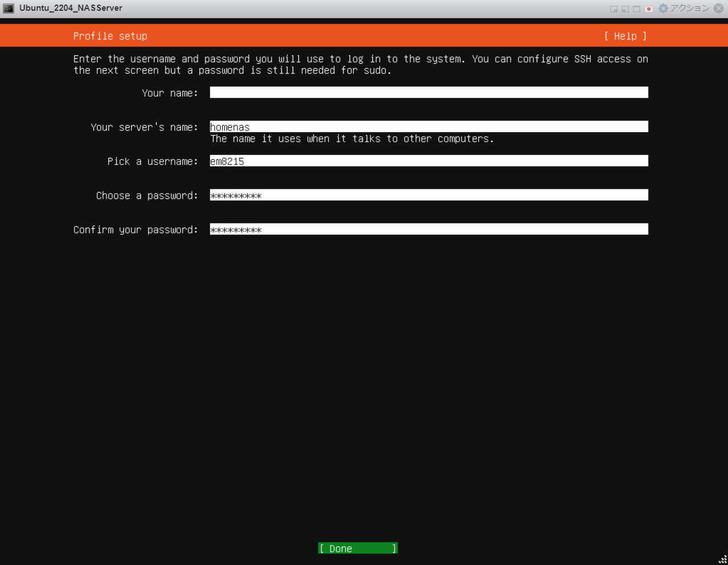Click the full-window size icon in title bar
The width and height of the screenshot is (728, 565).
pyautogui.click(x=636, y=9)
